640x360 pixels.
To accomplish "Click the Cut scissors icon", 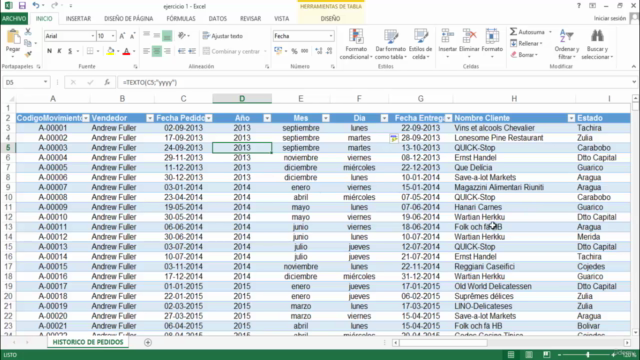I will [x=28, y=31].
